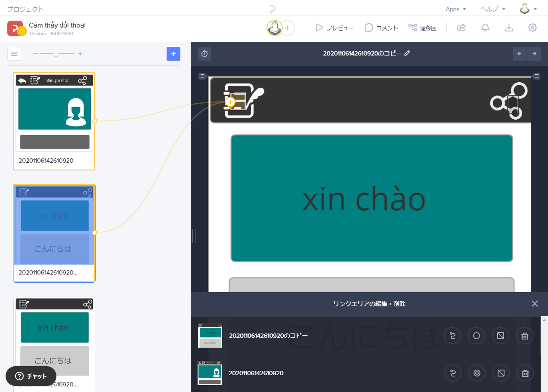
Task: Open project settings gear
Action: coord(533,28)
